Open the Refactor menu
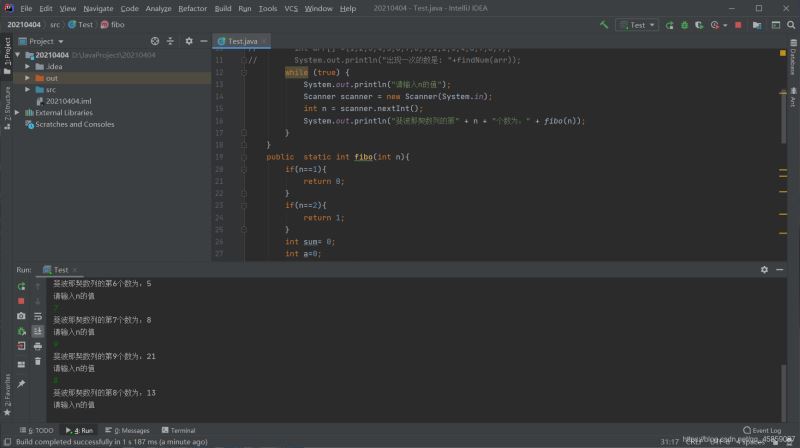 coord(192,8)
